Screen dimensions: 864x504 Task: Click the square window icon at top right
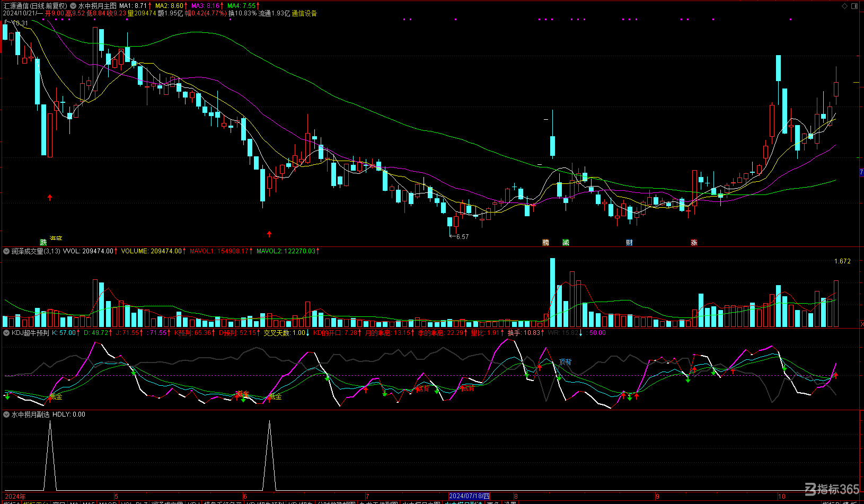pyautogui.click(x=854, y=6)
